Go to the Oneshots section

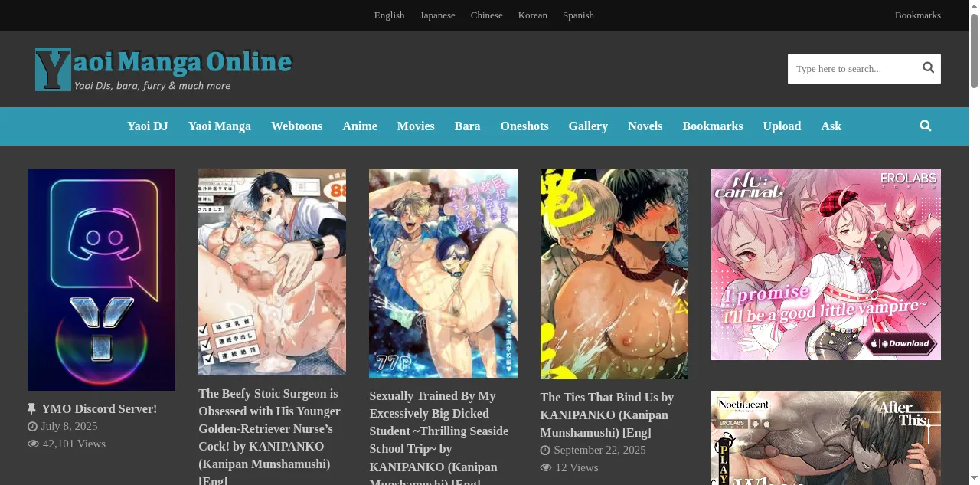pos(524,126)
